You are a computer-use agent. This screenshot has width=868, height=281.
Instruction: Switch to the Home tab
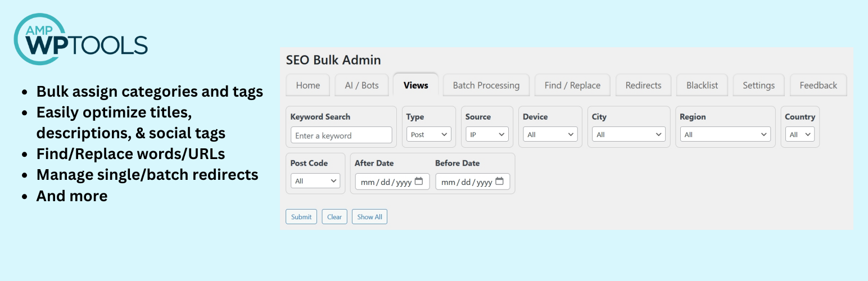click(x=308, y=85)
